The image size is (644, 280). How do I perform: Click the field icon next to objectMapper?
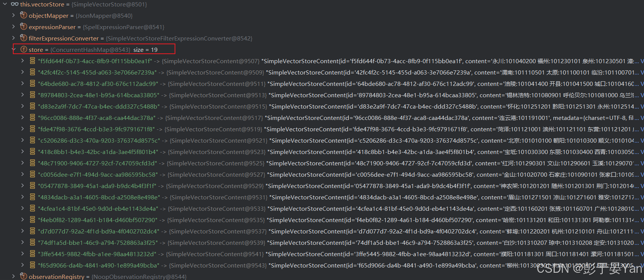(23, 15)
